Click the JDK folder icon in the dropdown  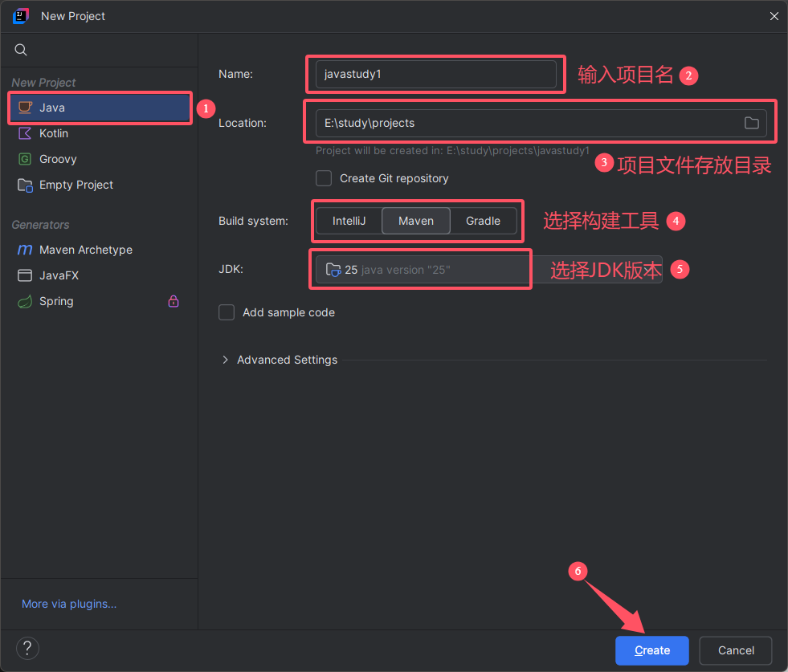pos(333,270)
